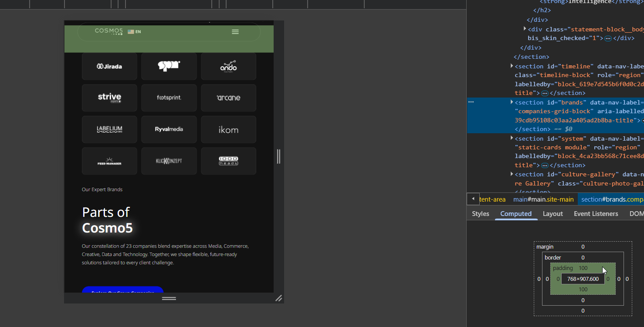Click the ellipsis badge in the system section
644x327 pixels.
pos(545,165)
